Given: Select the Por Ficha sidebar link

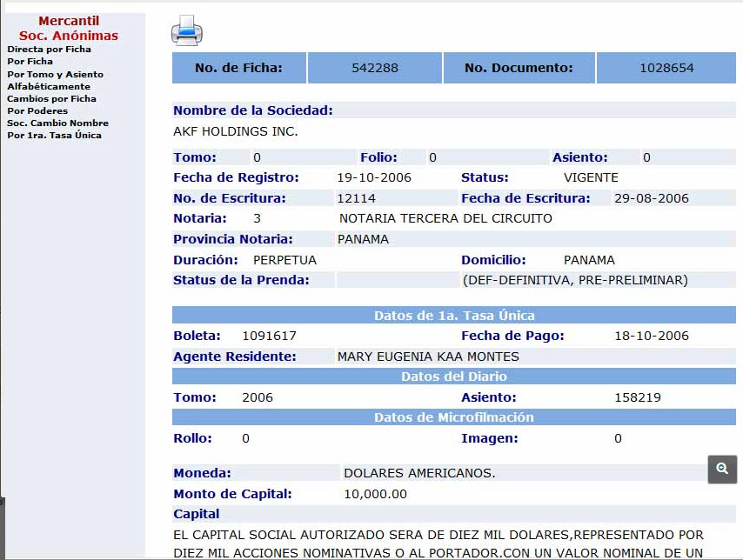Looking at the screenshot, I should [30, 62].
